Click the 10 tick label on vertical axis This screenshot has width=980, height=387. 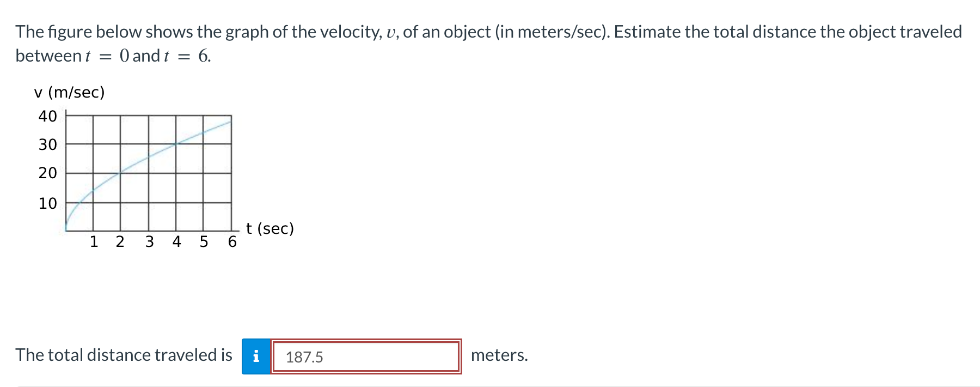click(x=47, y=203)
